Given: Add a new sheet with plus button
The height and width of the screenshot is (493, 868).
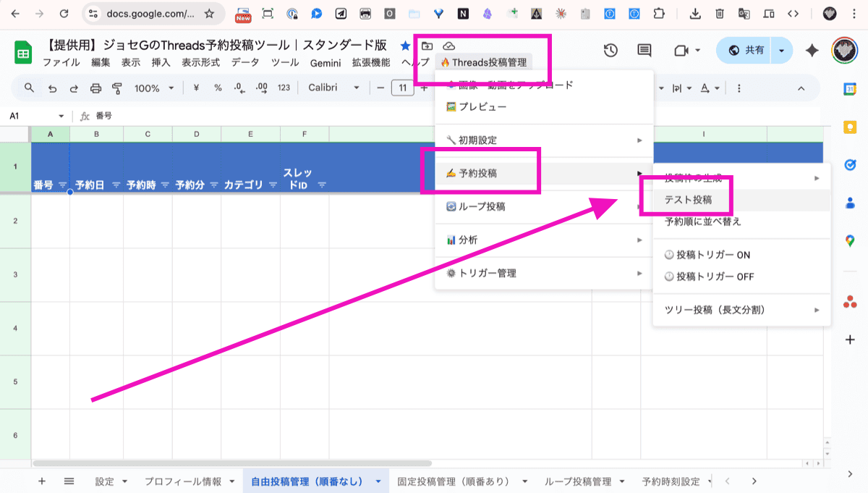Looking at the screenshot, I should (41, 481).
